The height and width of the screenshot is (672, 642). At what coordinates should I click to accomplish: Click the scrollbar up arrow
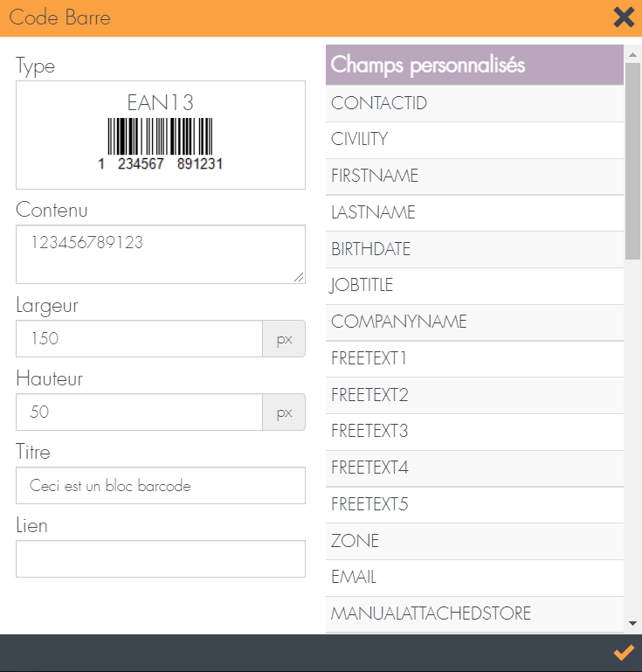(632, 54)
